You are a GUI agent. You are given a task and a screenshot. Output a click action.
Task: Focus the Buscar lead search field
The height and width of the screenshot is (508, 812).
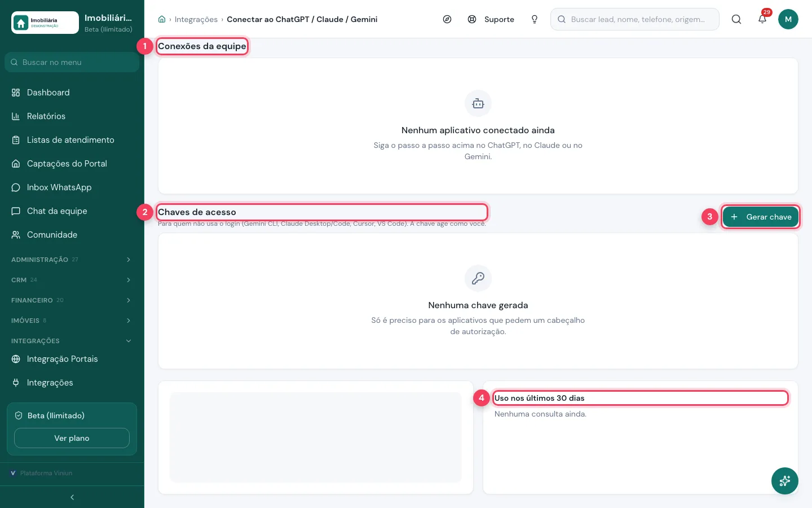coord(635,19)
